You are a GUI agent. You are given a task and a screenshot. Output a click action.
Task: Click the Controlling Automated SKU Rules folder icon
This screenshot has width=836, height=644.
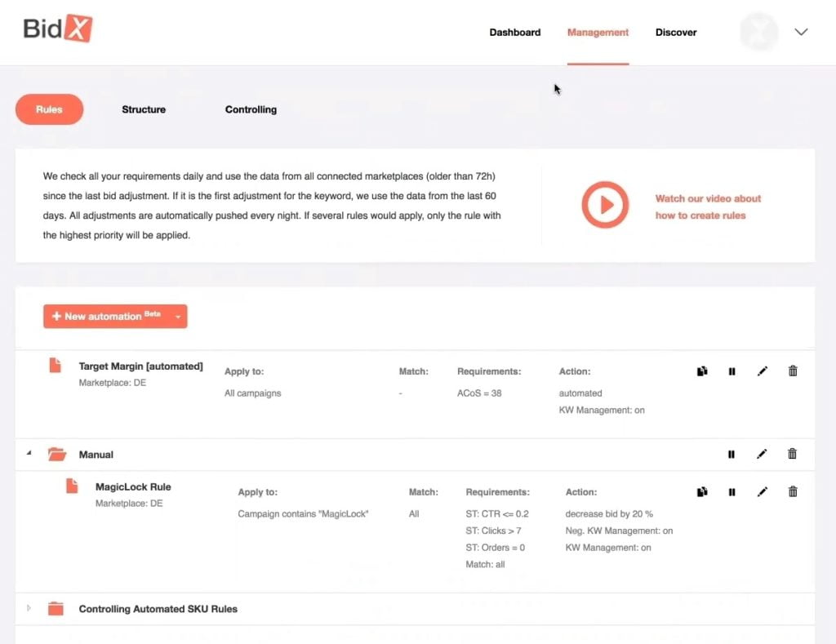[56, 608]
